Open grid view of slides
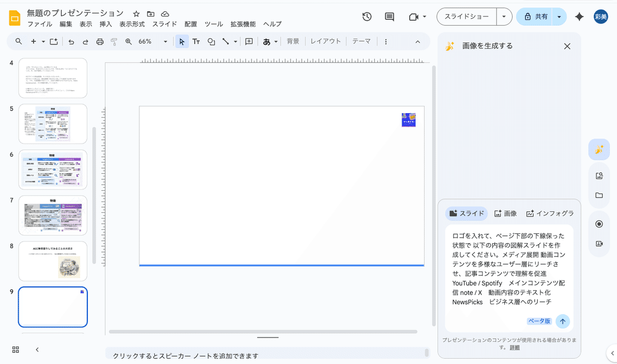 click(15, 350)
